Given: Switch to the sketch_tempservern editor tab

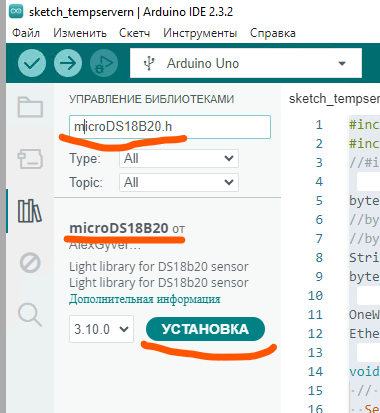Looking at the screenshot, I should [334, 99].
